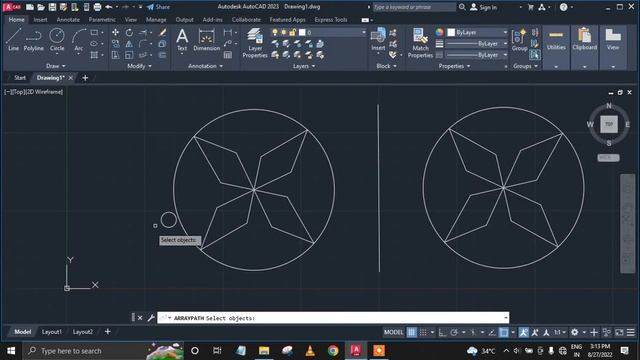Screen dimensions: 640x360
Task: Choose the Rotate tool in Modify panel
Action: pos(129,32)
